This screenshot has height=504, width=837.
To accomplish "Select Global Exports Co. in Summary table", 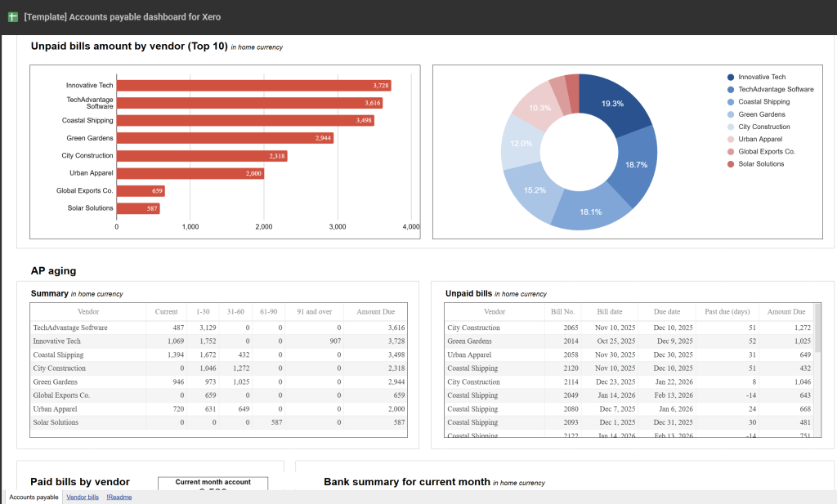I will (219, 395).
